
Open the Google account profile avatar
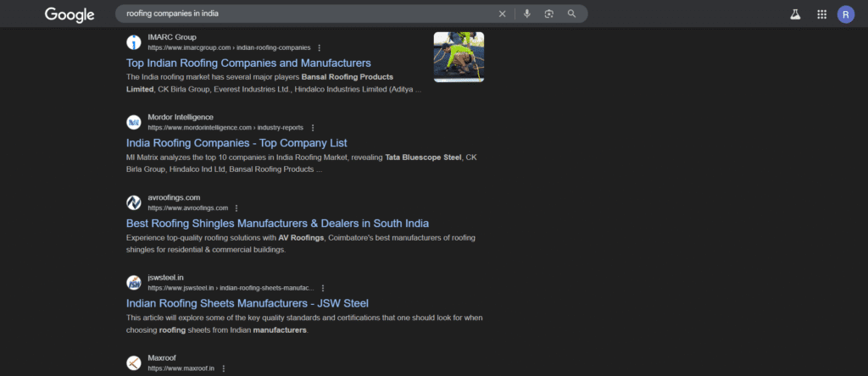click(845, 14)
